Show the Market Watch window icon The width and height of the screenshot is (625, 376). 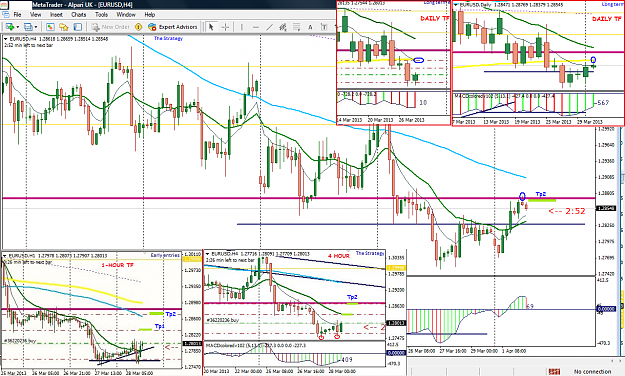tap(50, 27)
